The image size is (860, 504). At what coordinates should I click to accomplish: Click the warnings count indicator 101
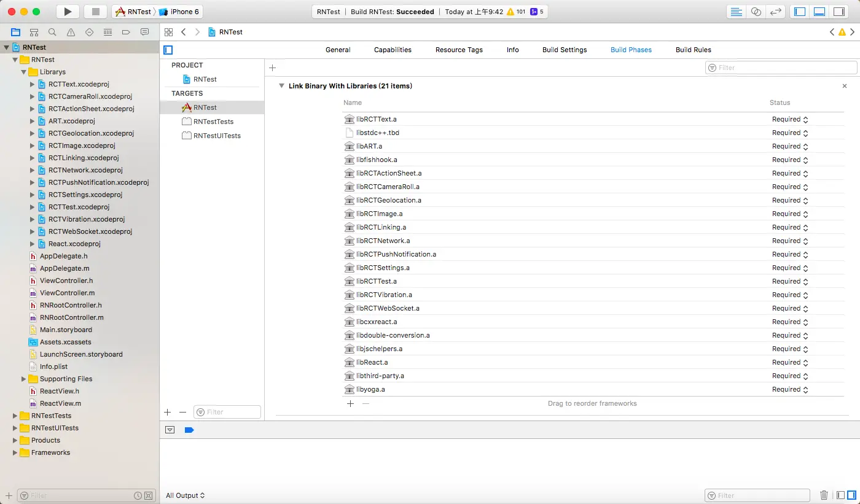tap(515, 12)
